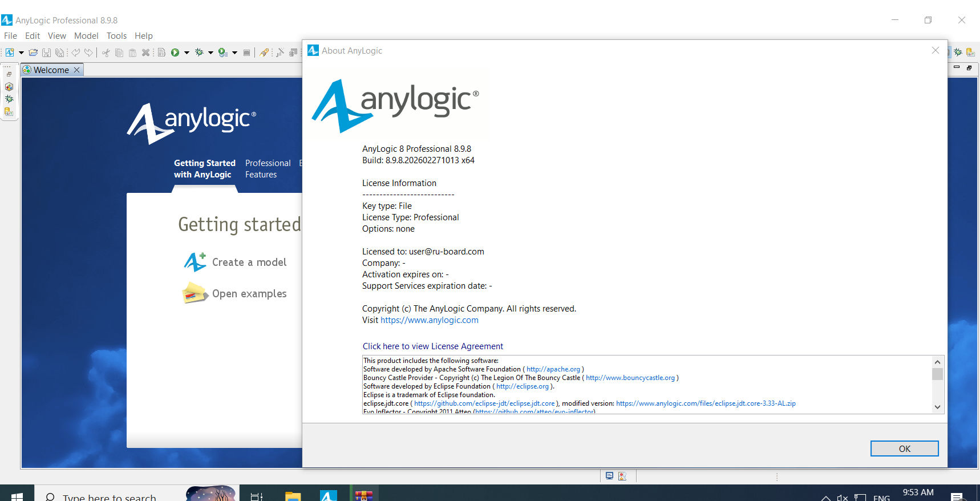Click the Console icon in bottom status bar

(x=609, y=476)
